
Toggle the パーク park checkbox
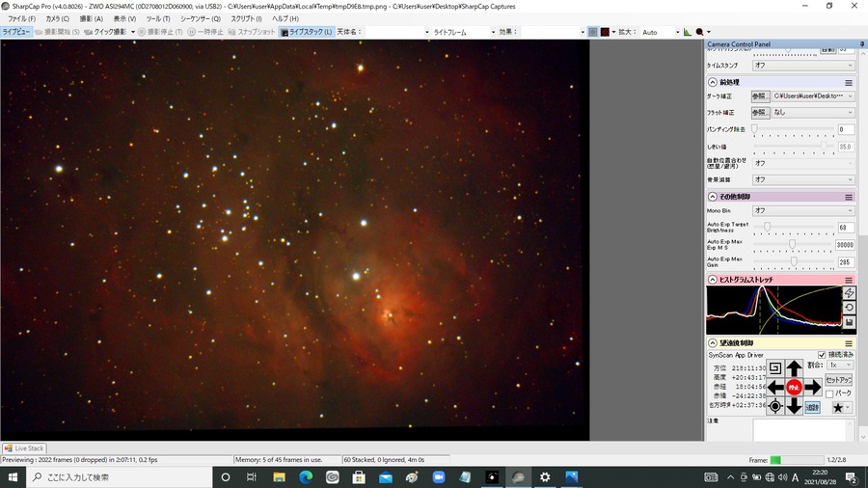(x=829, y=393)
